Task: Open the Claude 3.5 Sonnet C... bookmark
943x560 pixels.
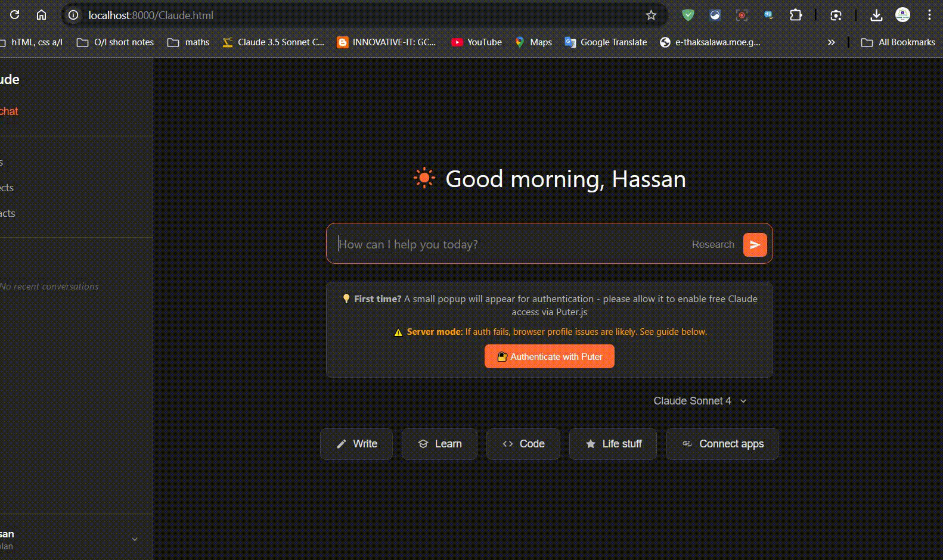Action: click(x=273, y=42)
